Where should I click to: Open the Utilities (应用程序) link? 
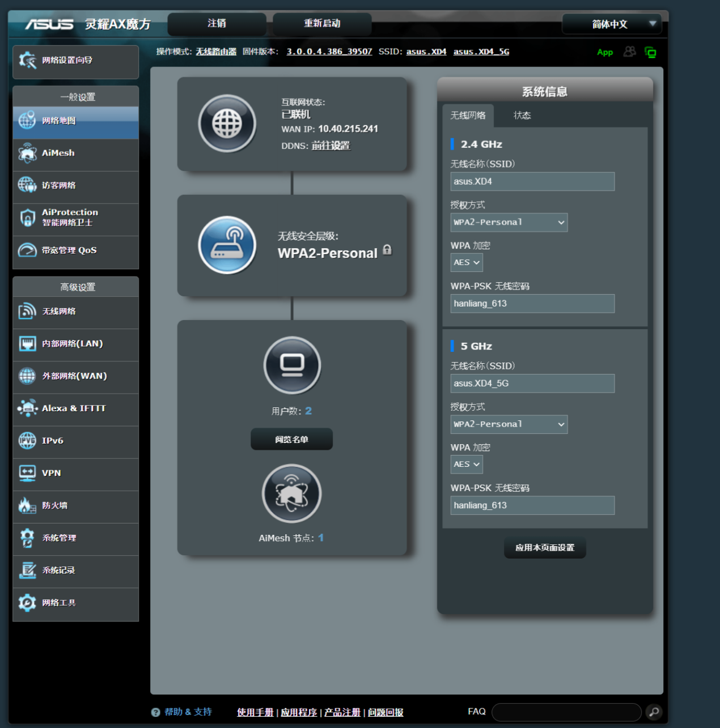299,713
